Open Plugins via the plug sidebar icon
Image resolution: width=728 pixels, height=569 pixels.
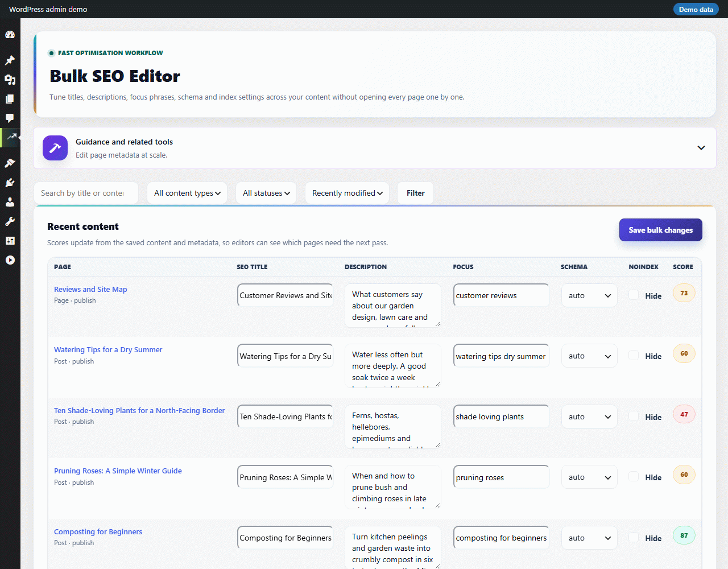(x=10, y=183)
